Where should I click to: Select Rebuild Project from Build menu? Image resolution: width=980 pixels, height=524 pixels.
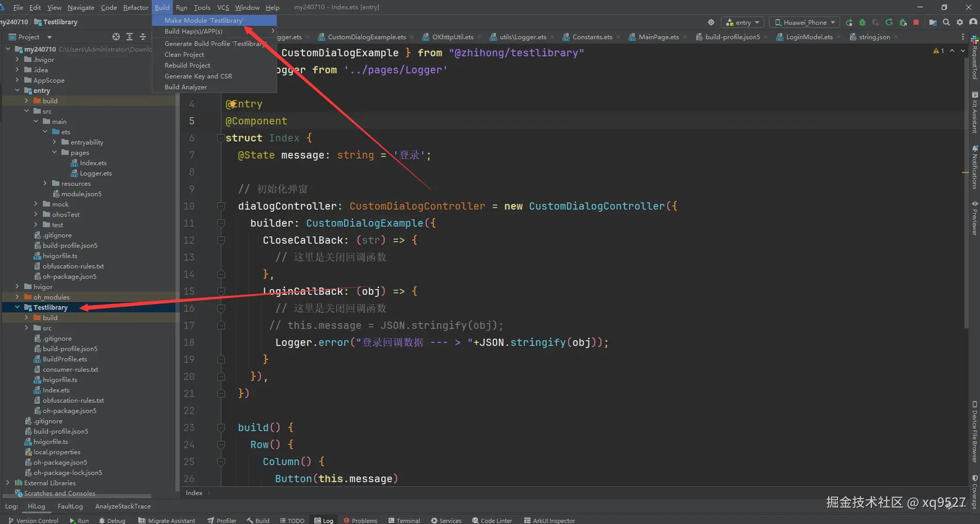pos(214,65)
